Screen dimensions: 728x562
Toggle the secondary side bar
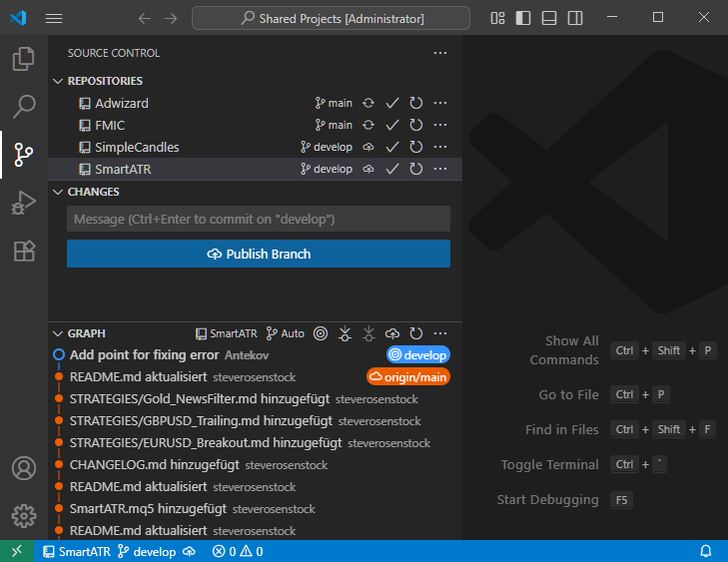click(575, 18)
